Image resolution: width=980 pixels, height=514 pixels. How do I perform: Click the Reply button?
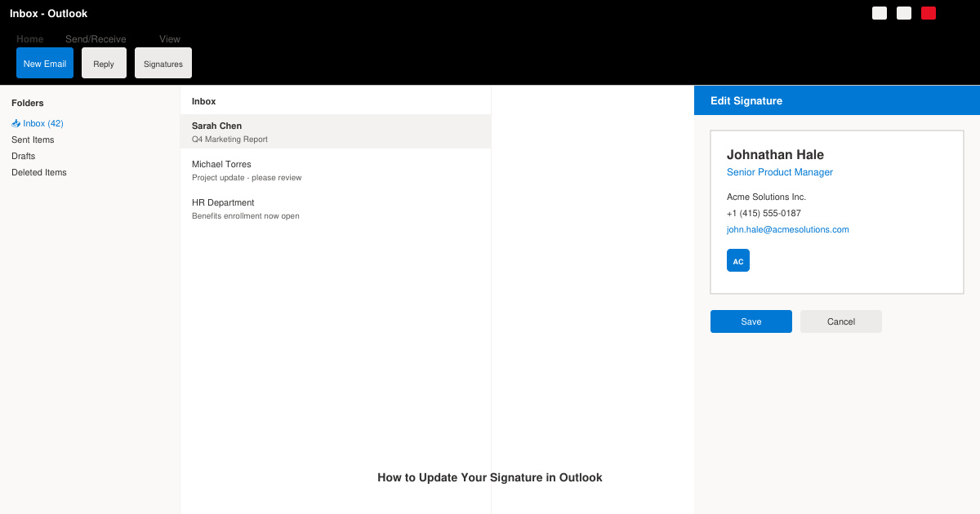click(x=104, y=63)
